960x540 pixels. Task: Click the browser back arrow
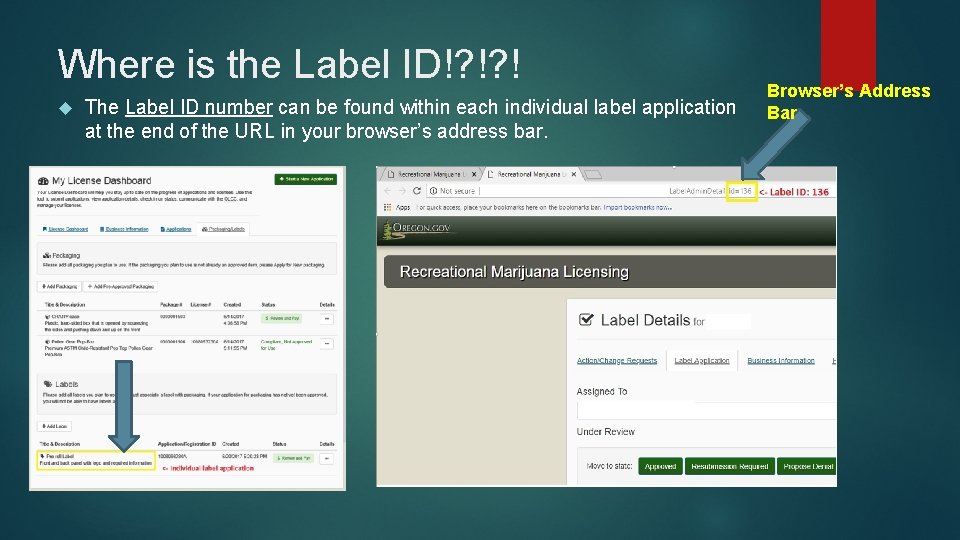point(387,191)
